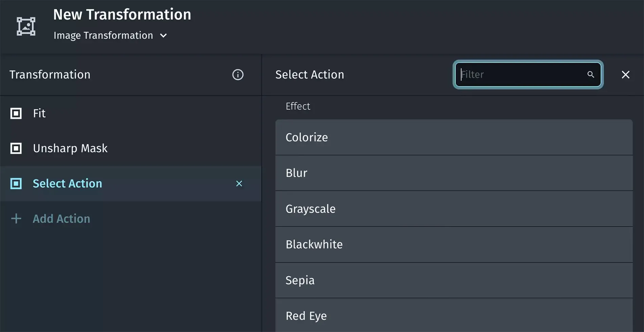
Task: Click the magnifier icon in Filter field
Action: (590, 75)
